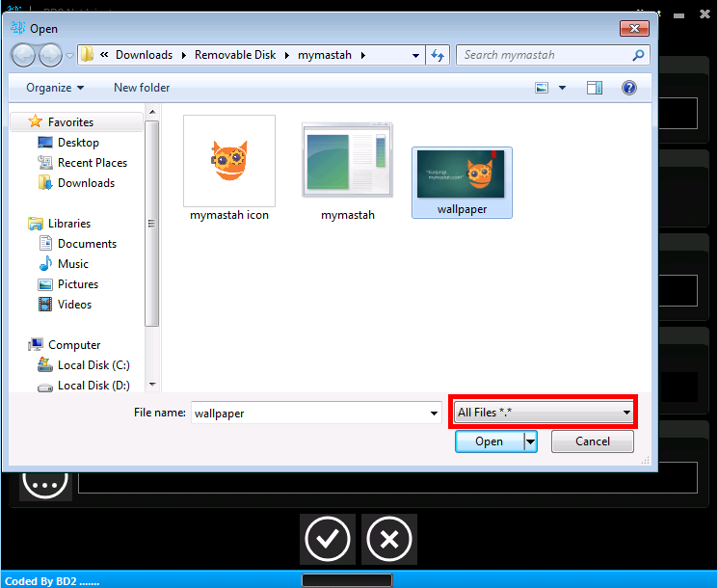
Task: Click the navigation pane scroll up arrow
Action: click(x=152, y=112)
